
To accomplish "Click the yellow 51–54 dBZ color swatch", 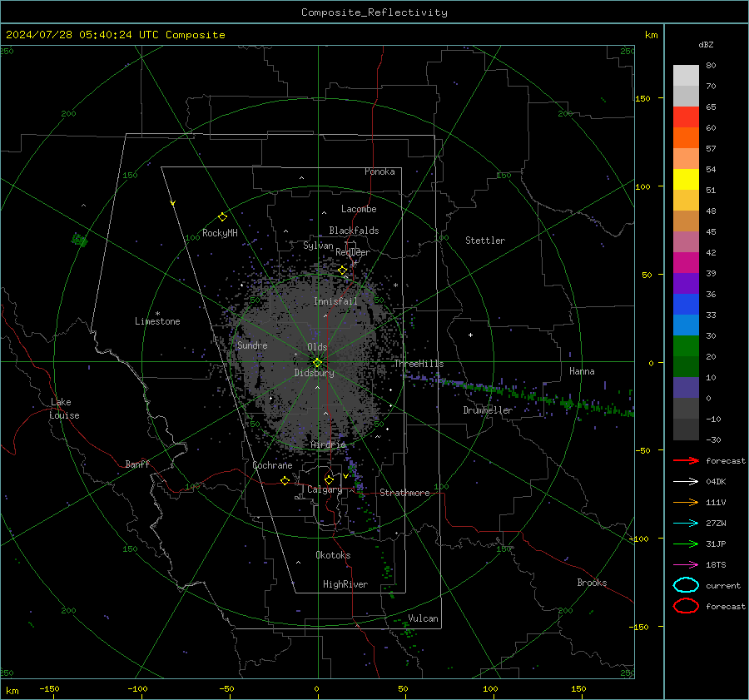I will click(686, 179).
